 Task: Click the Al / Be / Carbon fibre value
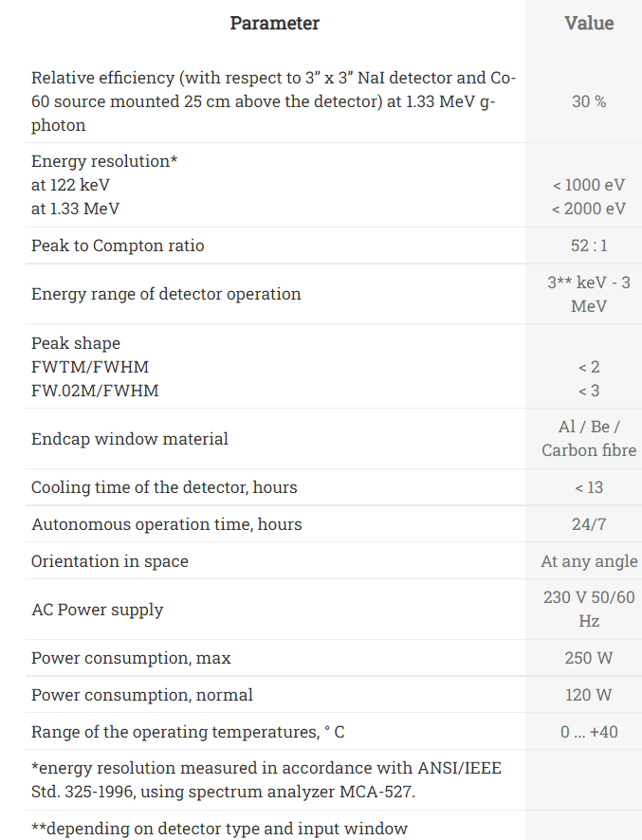coord(589,439)
